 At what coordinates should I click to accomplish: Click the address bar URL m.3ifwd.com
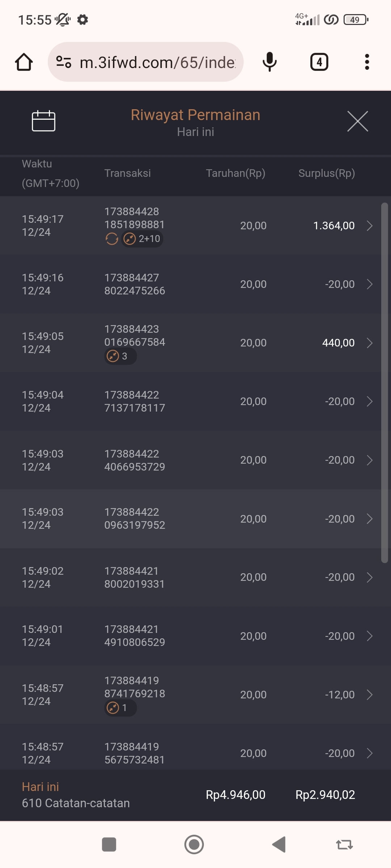[157, 62]
